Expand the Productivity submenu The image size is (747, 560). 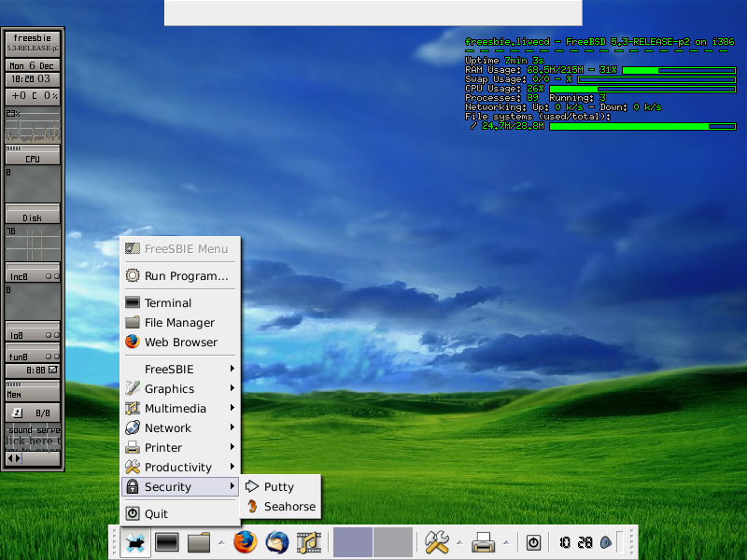pos(180,467)
